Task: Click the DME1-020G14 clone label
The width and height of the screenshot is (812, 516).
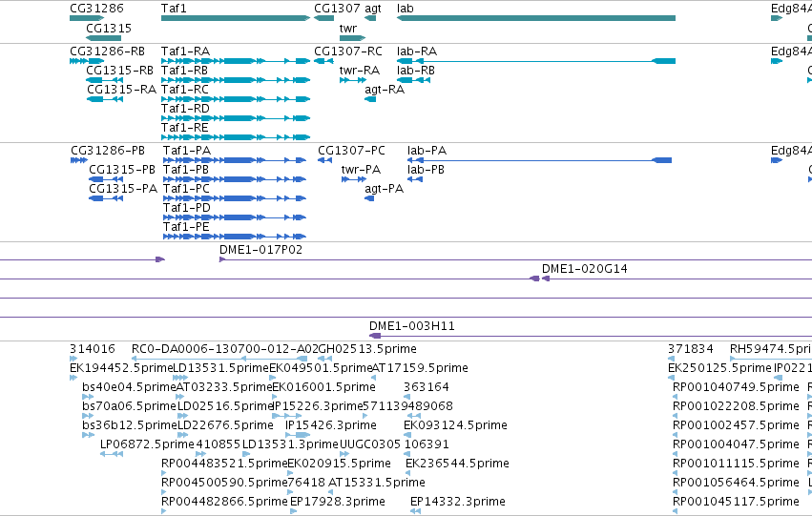Action: tap(585, 269)
